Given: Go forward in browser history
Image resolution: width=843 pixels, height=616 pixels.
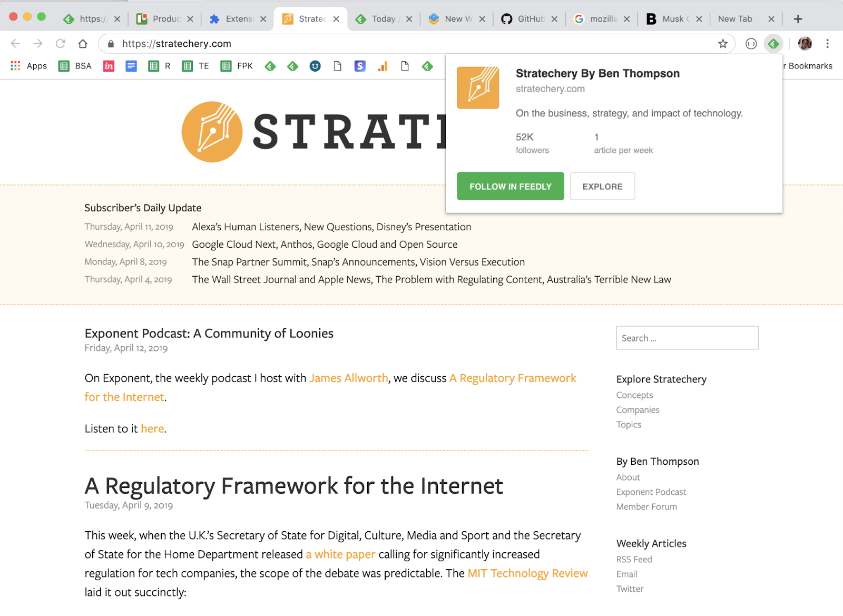Looking at the screenshot, I should point(38,44).
